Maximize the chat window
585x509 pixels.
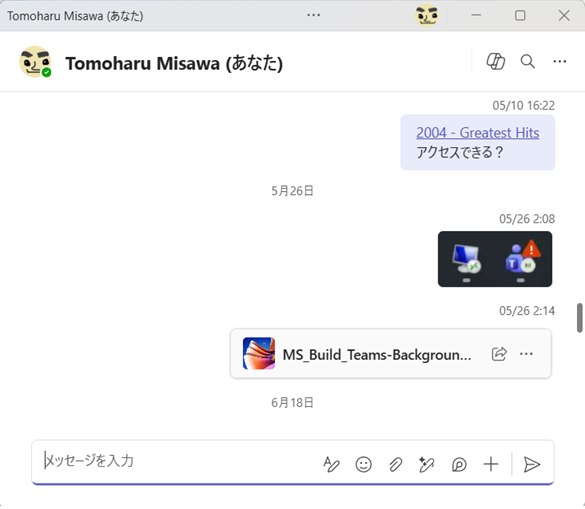click(x=520, y=15)
